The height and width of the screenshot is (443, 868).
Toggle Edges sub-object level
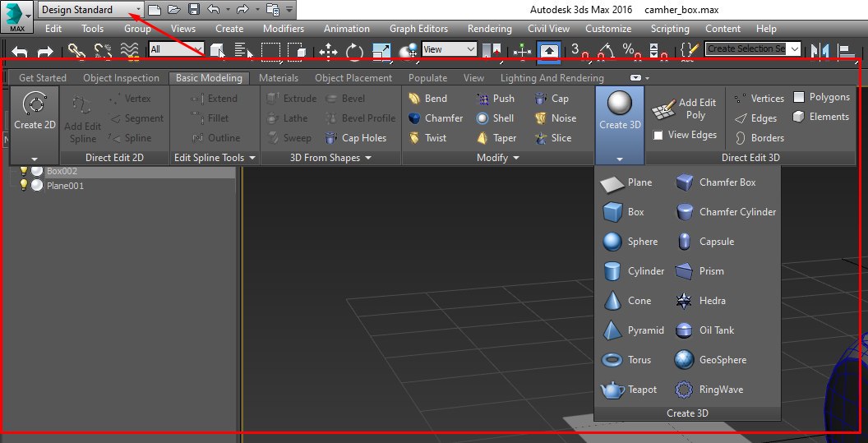[x=756, y=118]
